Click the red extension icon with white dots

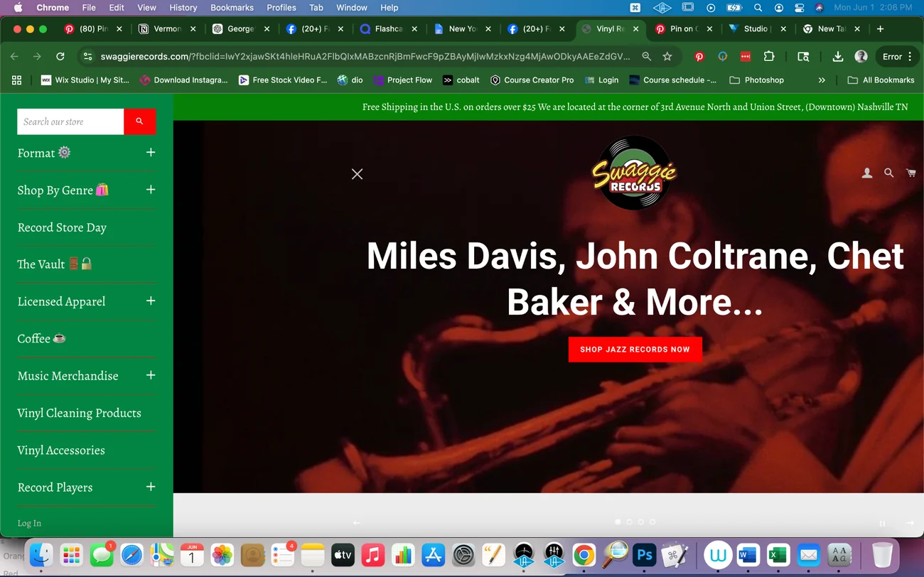coord(745,57)
